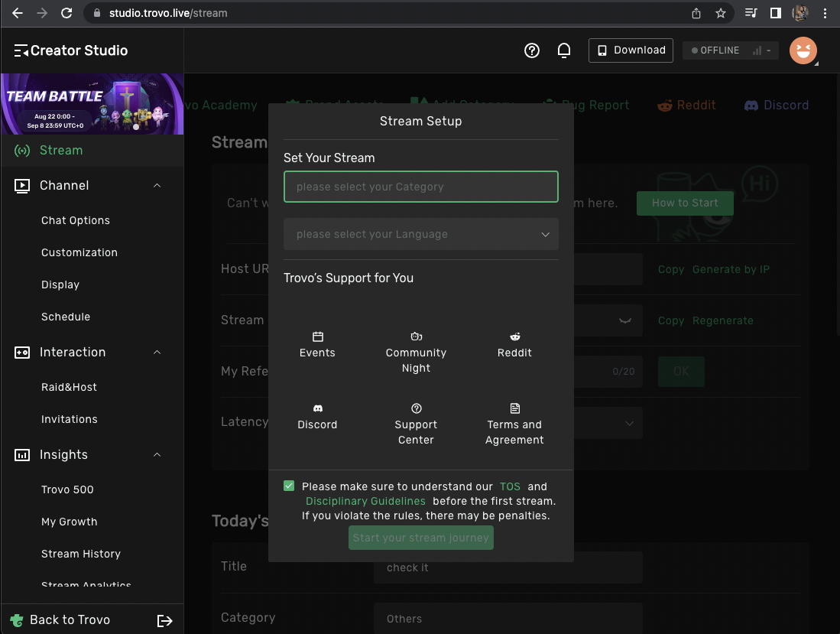This screenshot has width=840, height=634.
Task: Open Support Center question icon
Action: [417, 408]
